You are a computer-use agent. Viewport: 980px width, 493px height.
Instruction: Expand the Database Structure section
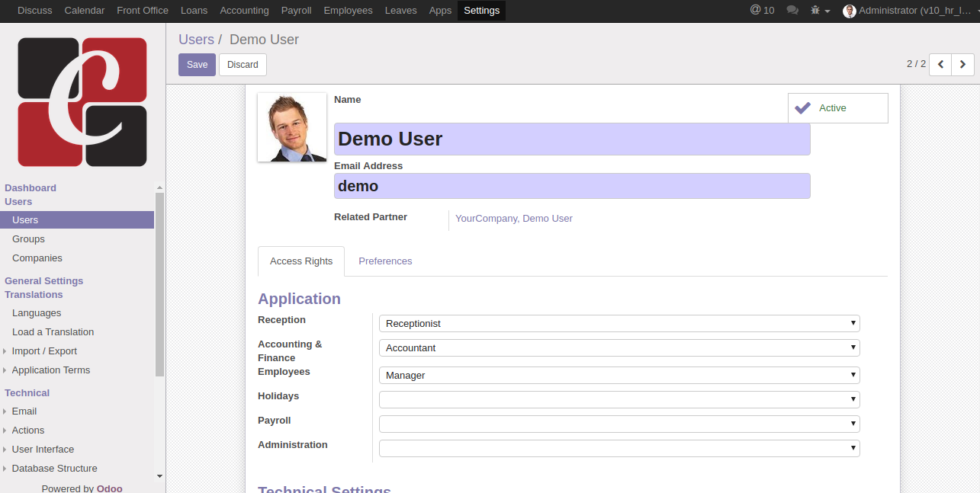pos(54,469)
